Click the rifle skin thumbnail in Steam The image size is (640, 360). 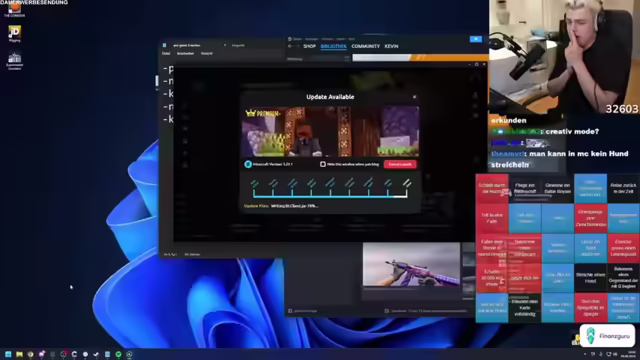coord(411,264)
